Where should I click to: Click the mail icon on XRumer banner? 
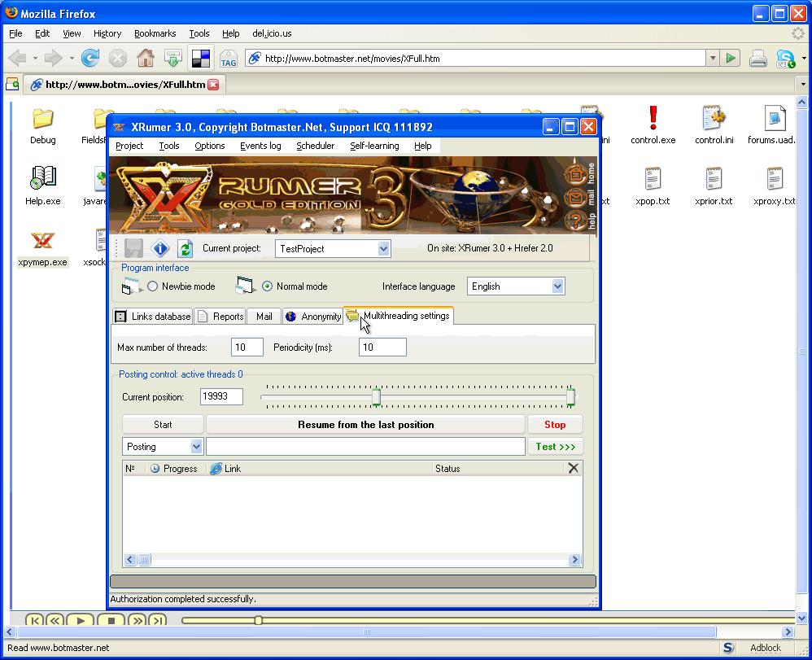click(x=575, y=198)
